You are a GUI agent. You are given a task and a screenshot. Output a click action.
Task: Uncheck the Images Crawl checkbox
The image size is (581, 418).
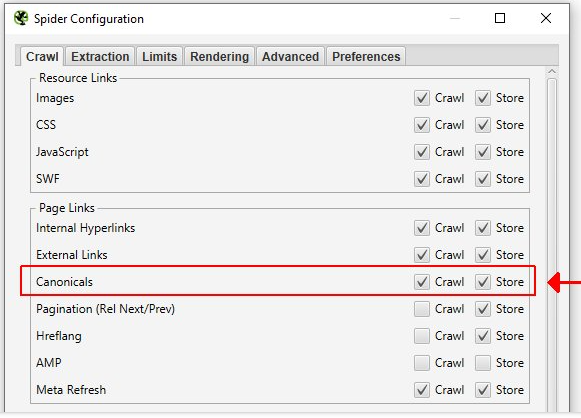tap(422, 98)
